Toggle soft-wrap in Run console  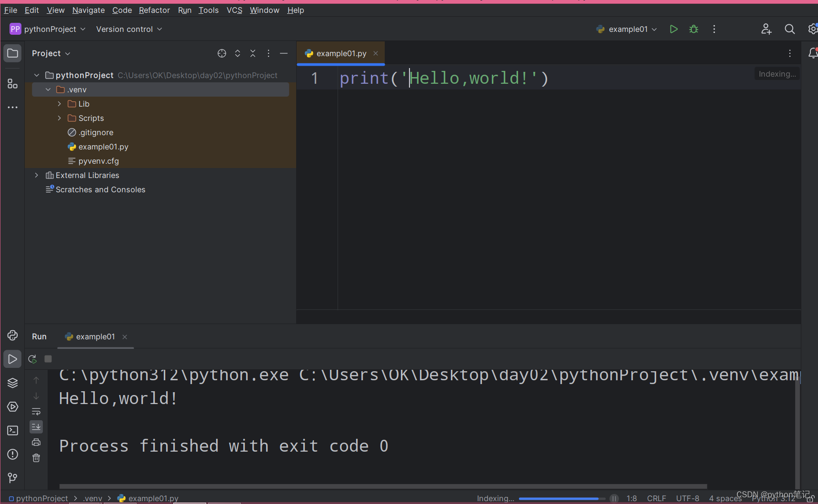click(x=36, y=412)
